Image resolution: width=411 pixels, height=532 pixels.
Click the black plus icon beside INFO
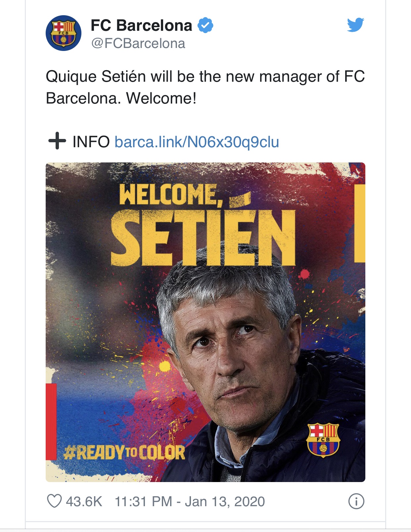coord(57,141)
